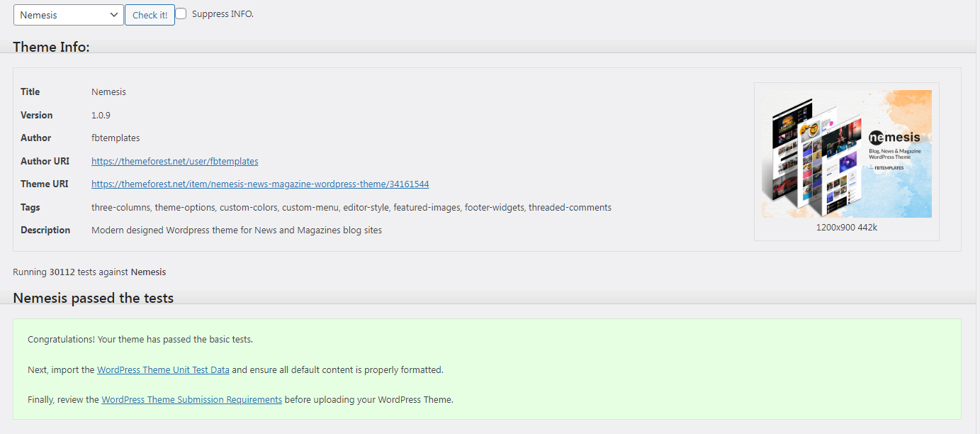The image size is (980, 434).
Task: Click the 'Running 30112 tests against Nemesis' line
Action: click(x=89, y=272)
